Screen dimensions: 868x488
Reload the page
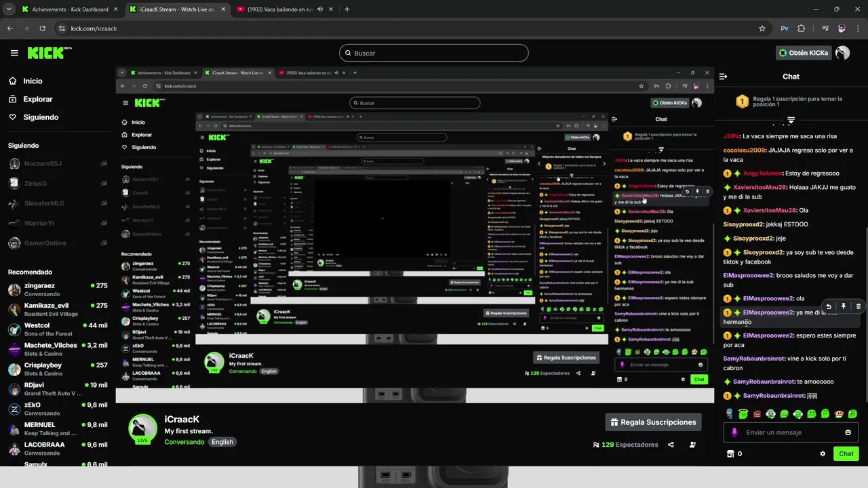tap(42, 28)
